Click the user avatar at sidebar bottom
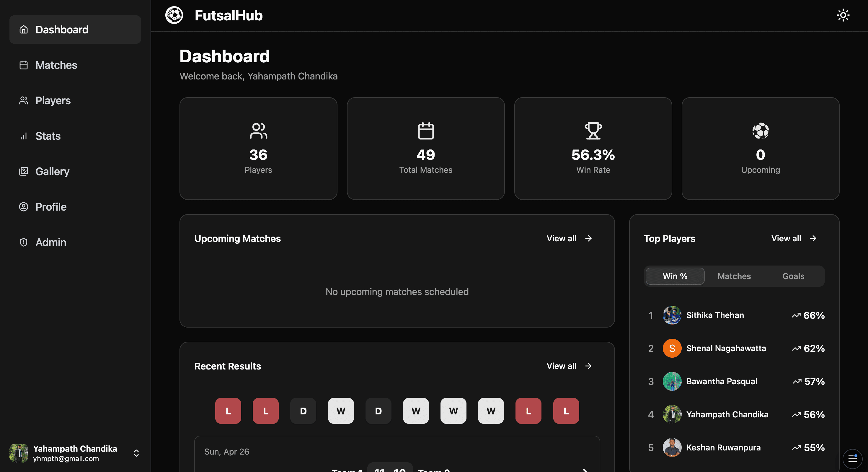The width and height of the screenshot is (868, 472). point(19,453)
